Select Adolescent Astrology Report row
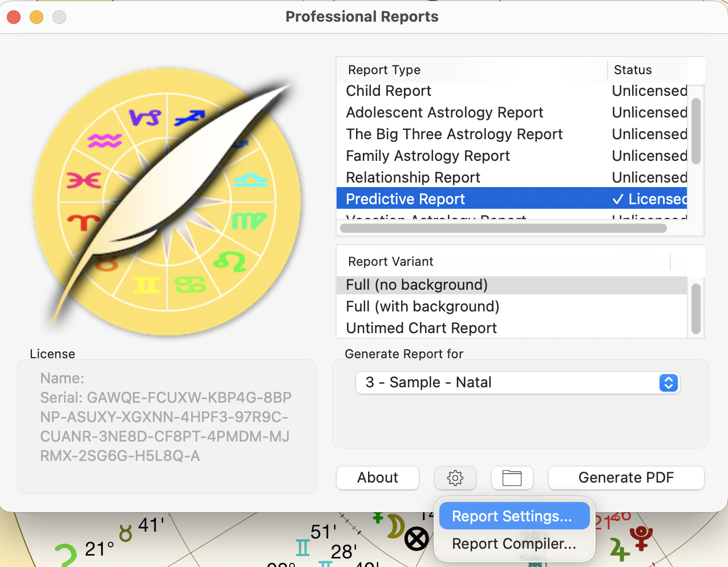728x567 pixels. point(512,112)
